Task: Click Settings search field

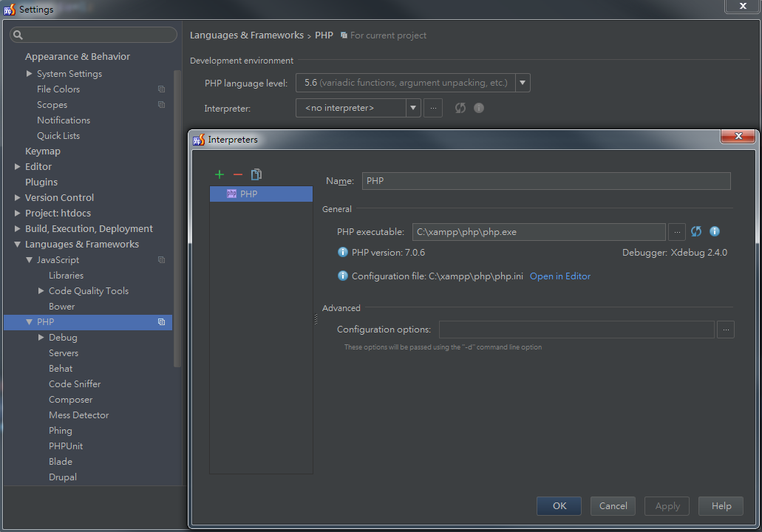Action: tap(93, 35)
